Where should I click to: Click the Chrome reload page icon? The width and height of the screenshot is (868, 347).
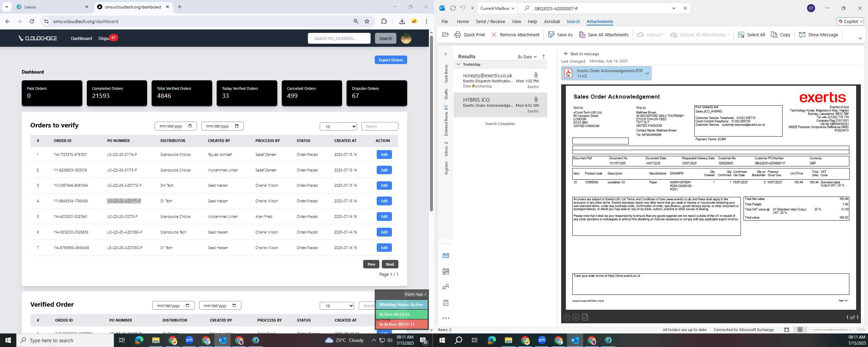(x=32, y=21)
